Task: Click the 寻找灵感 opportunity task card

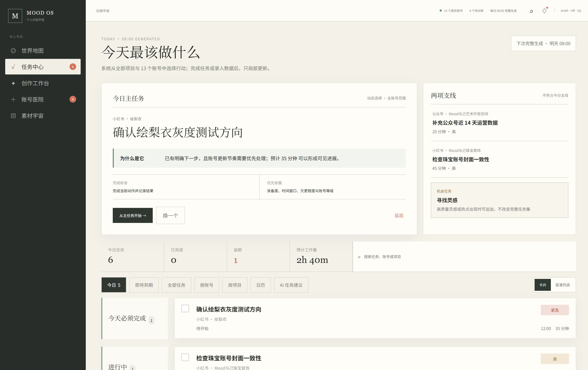Action: (499, 200)
